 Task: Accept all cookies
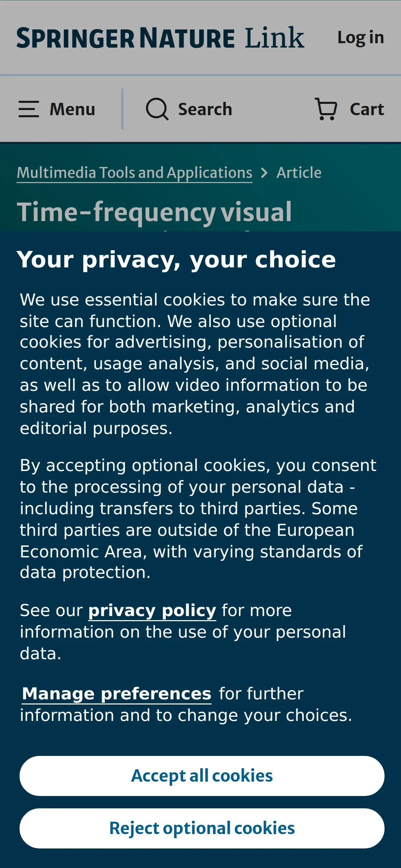tap(202, 776)
